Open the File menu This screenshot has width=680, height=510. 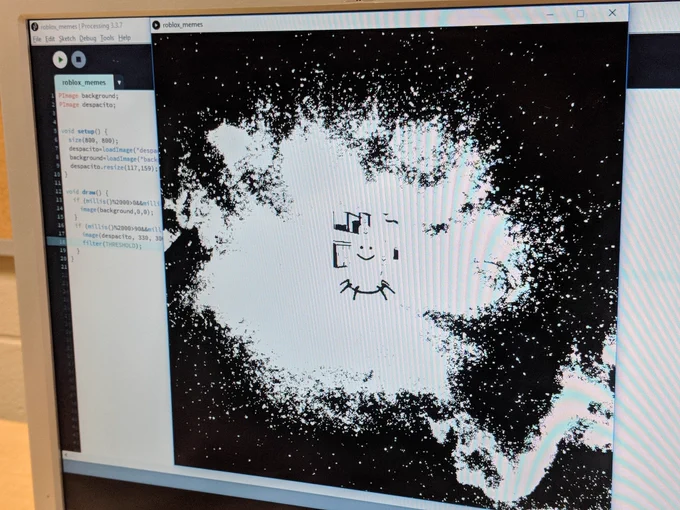[37, 39]
